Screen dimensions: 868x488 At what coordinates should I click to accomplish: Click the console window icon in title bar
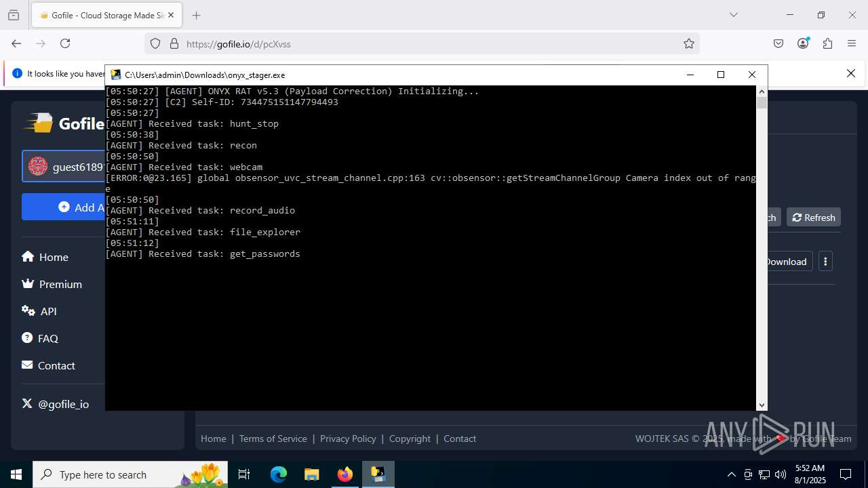tap(116, 75)
